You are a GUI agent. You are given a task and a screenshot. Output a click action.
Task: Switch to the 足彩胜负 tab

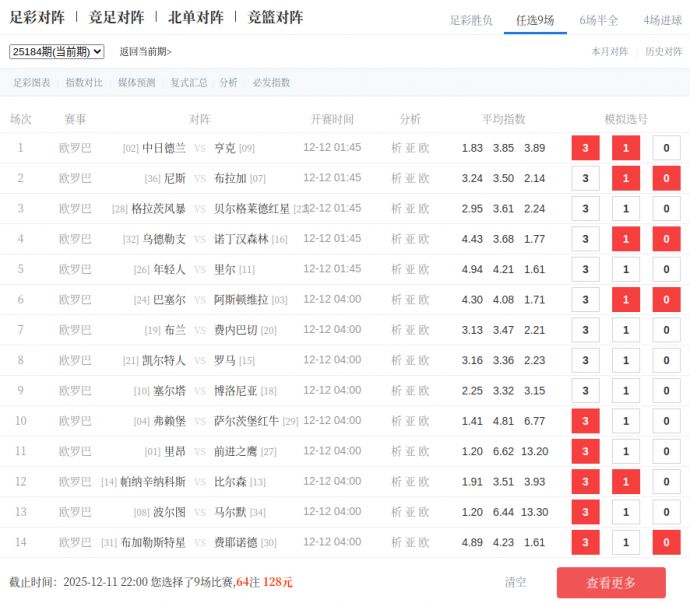(x=470, y=20)
